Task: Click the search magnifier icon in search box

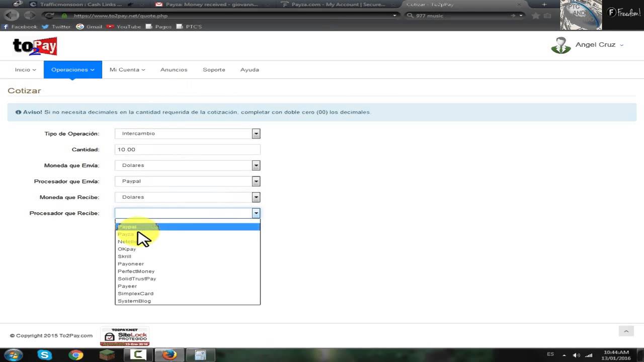Action: pos(410,16)
